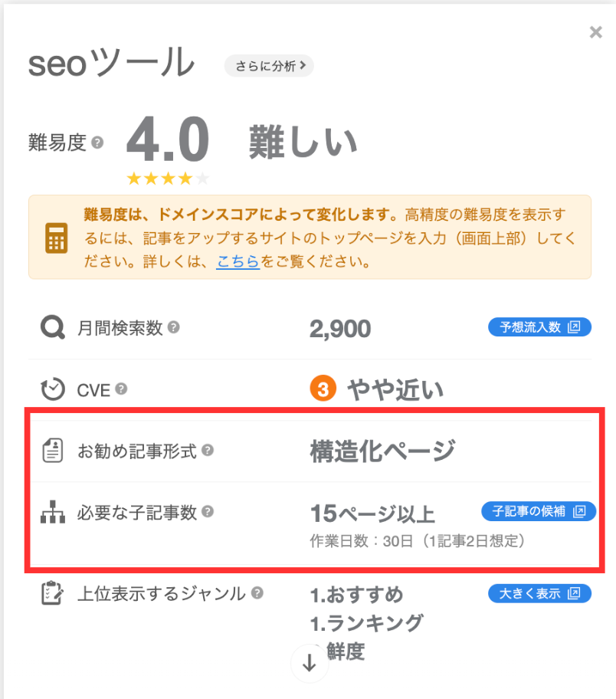This screenshot has height=699, width=616.
Task: Expand the list with the down arrow button
Action: [x=309, y=664]
